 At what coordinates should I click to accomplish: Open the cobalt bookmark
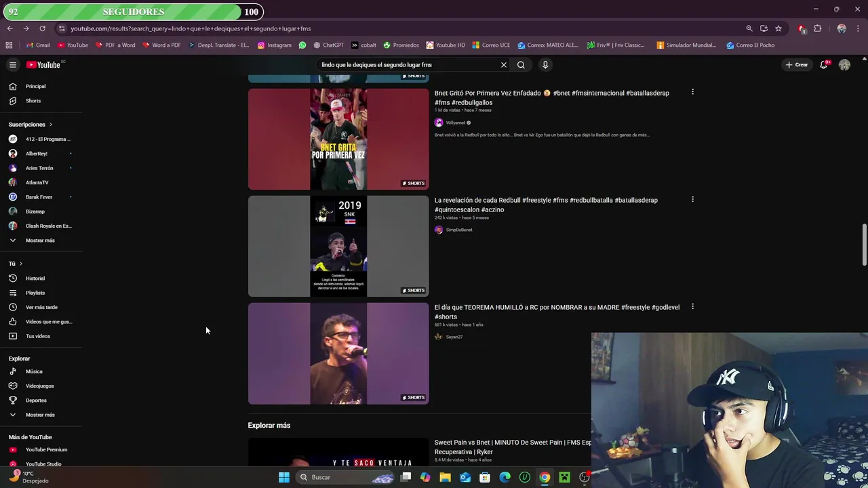[364, 45]
